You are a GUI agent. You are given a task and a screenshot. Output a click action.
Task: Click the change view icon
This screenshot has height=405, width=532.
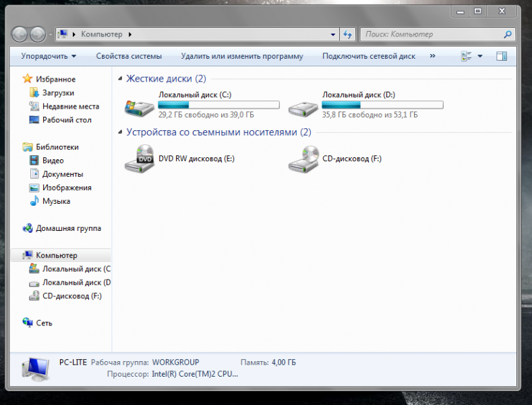(467, 56)
